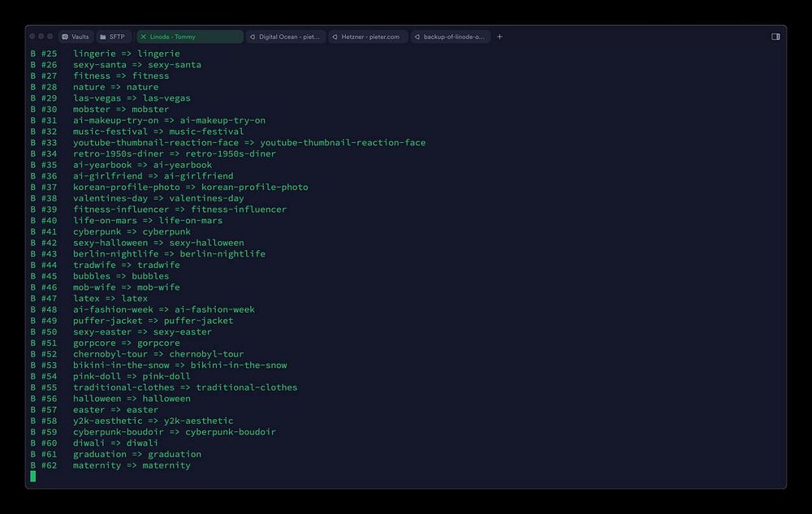The height and width of the screenshot is (514, 812).
Task: Click the line #27 fitness => fitness
Action: point(99,76)
